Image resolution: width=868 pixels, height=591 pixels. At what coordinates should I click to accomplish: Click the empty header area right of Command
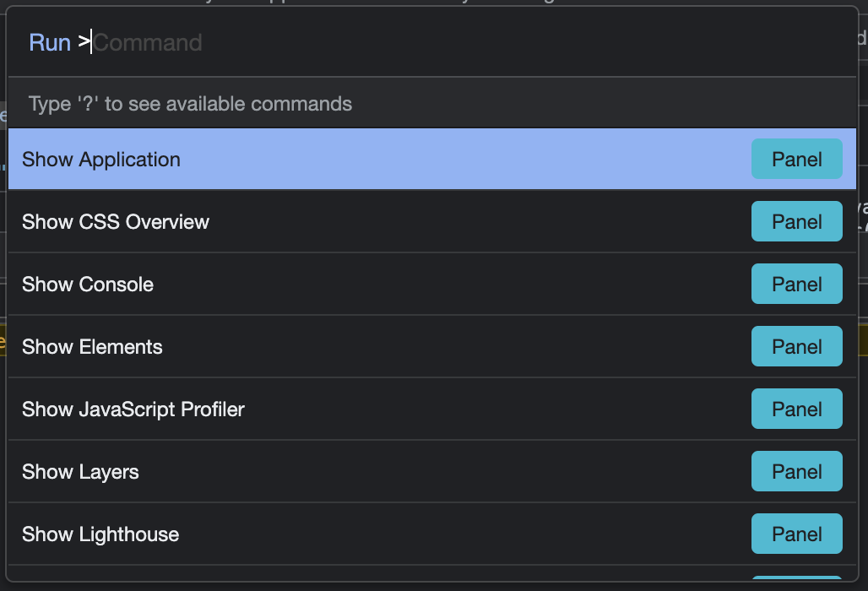click(x=524, y=43)
